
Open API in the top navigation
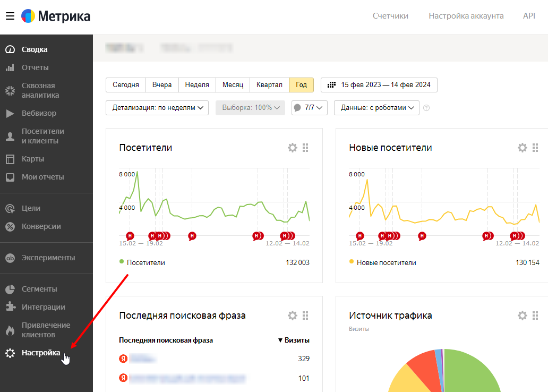click(x=529, y=16)
